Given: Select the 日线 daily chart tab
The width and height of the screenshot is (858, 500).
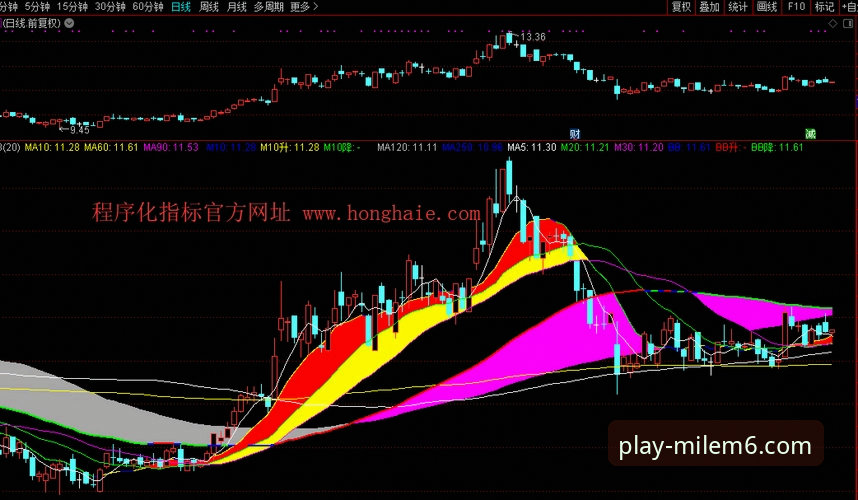Looking at the screenshot, I should [x=181, y=7].
